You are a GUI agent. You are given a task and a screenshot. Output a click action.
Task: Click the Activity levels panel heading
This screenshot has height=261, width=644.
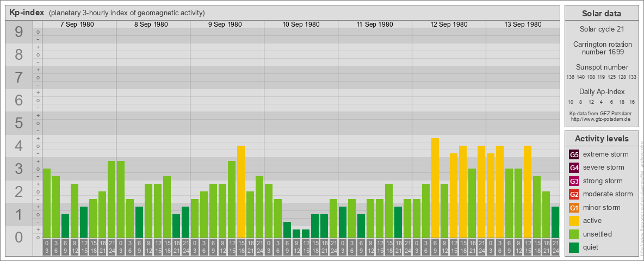(x=602, y=139)
